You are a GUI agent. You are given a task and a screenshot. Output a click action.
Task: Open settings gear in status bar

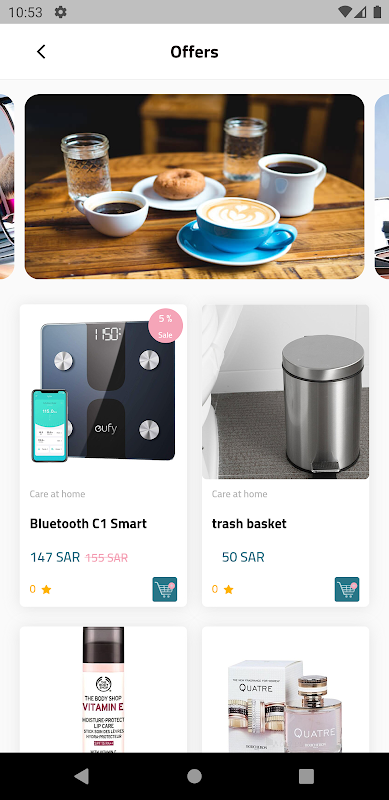click(x=60, y=12)
